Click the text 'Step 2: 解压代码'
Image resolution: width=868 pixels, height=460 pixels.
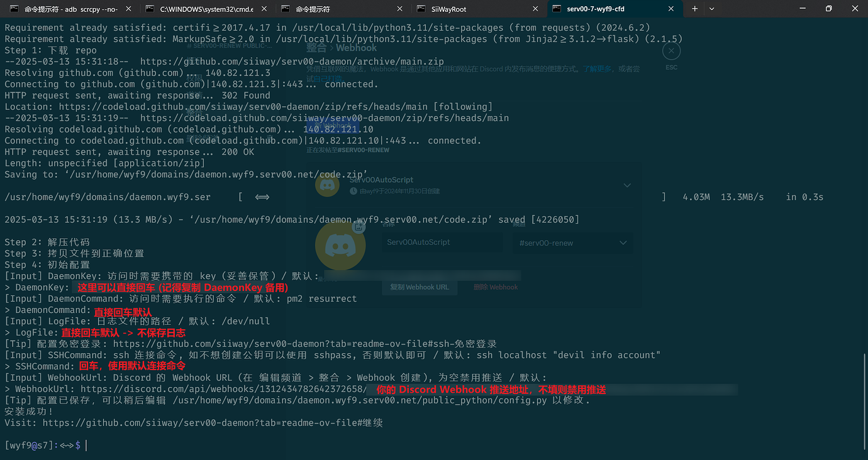pyautogui.click(x=47, y=242)
